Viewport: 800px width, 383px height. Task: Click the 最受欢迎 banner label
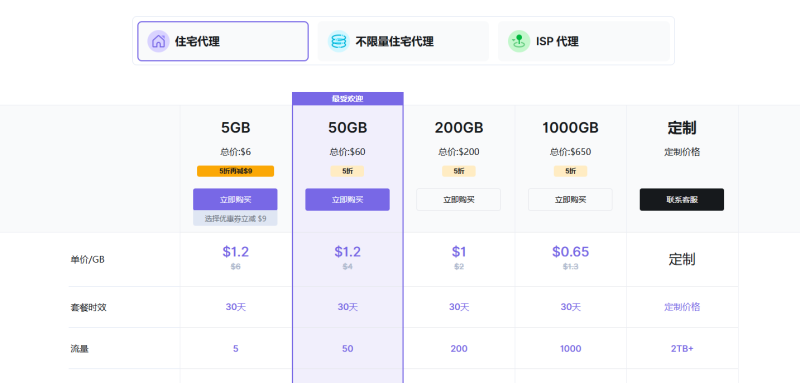[347, 99]
